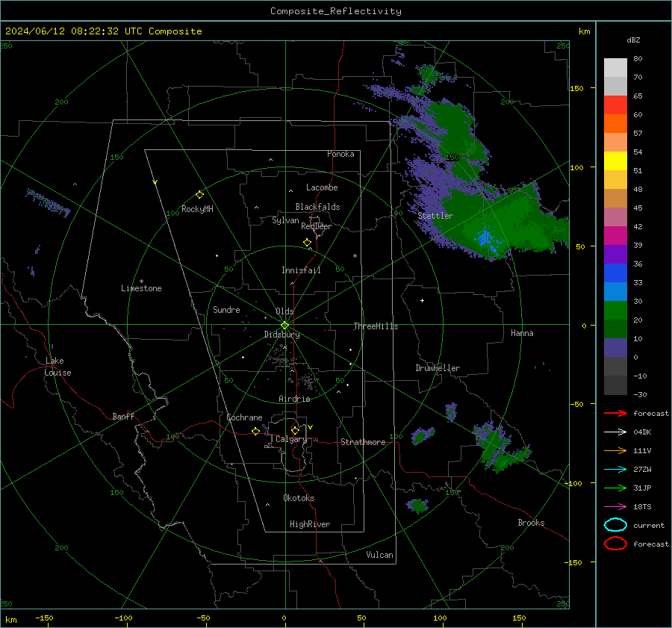Pick the yellow legend swatch
672x628 pixels.
pos(615,161)
